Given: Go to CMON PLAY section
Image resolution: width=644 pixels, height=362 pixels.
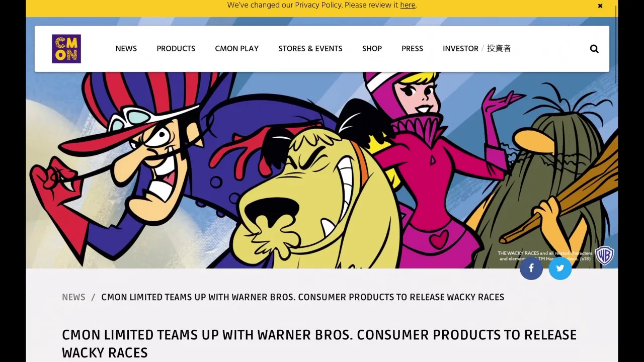Looking at the screenshot, I should tap(237, 49).
